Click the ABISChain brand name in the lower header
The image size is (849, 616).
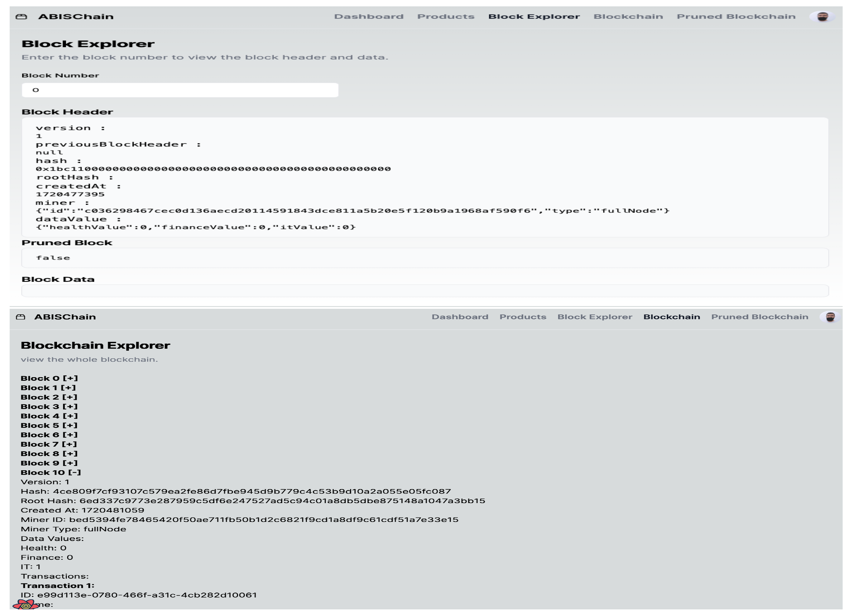pos(65,317)
